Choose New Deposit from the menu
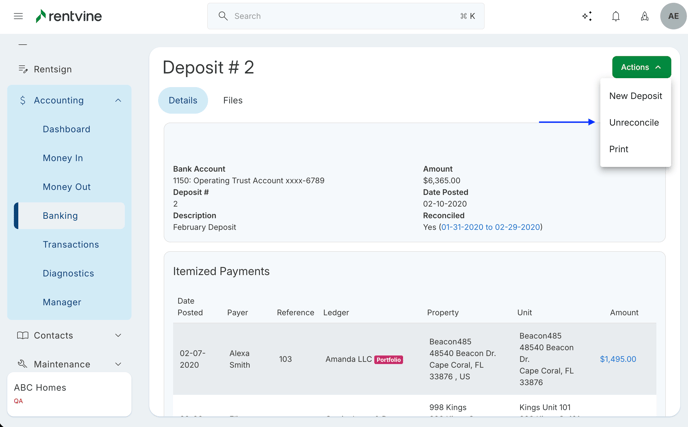Screen dimensions: 688x427 (x=635, y=96)
